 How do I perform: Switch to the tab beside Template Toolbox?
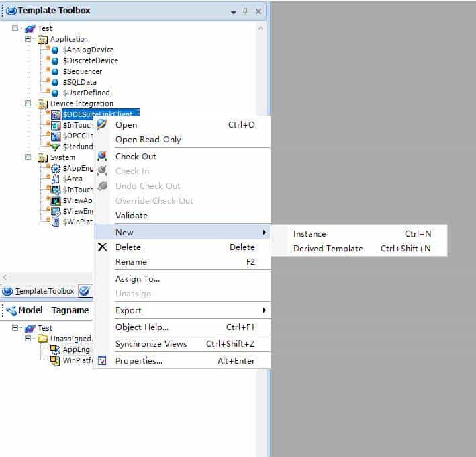pos(85,291)
